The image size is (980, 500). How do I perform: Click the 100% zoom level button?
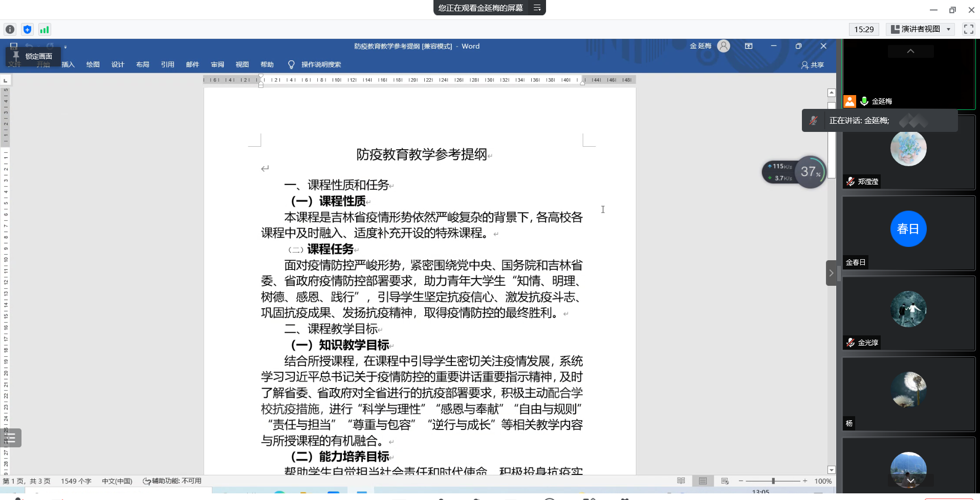822,481
